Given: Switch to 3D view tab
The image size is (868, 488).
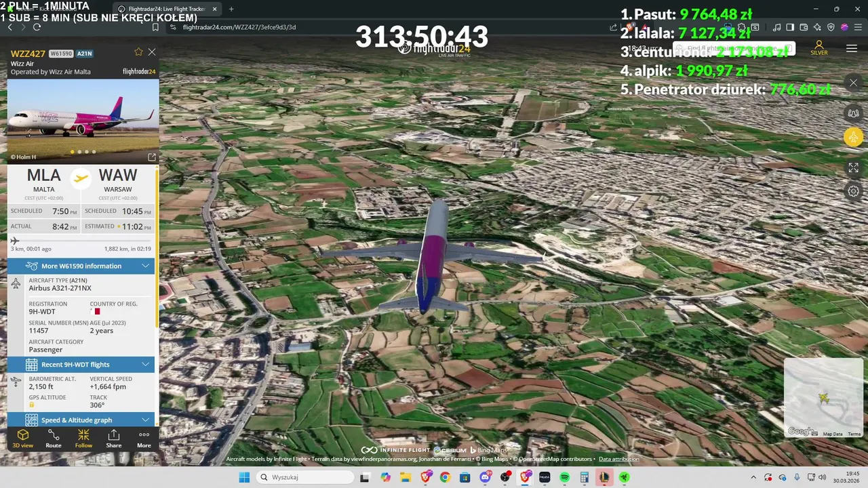Looking at the screenshot, I should pyautogui.click(x=22, y=439).
